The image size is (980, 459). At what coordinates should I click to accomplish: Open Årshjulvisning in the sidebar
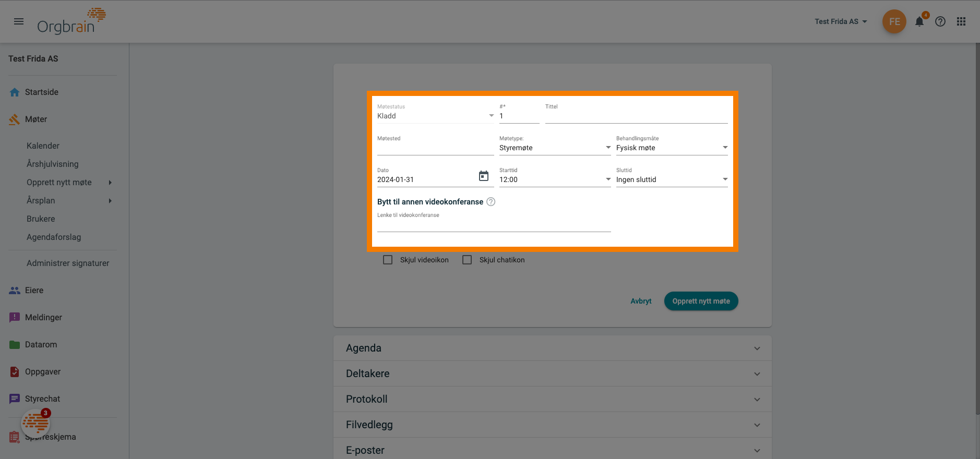(x=53, y=164)
